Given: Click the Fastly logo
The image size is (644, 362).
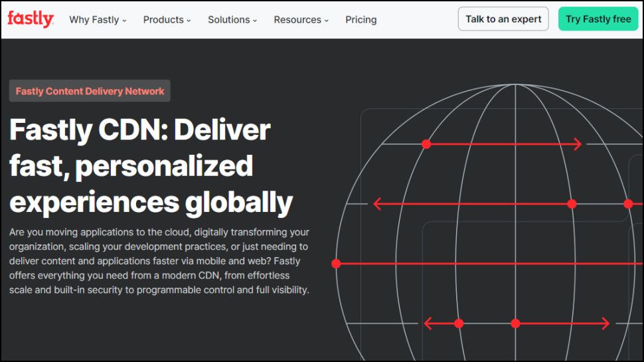Looking at the screenshot, I should coord(31,19).
